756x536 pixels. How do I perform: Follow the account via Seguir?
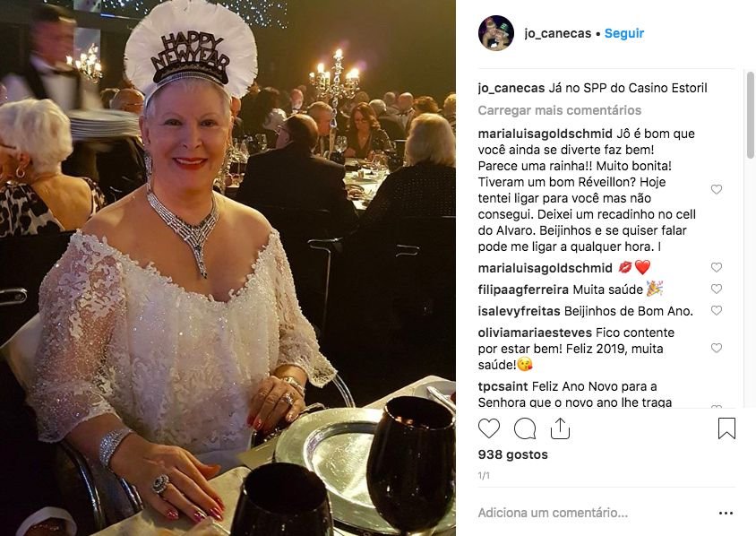pos(624,33)
